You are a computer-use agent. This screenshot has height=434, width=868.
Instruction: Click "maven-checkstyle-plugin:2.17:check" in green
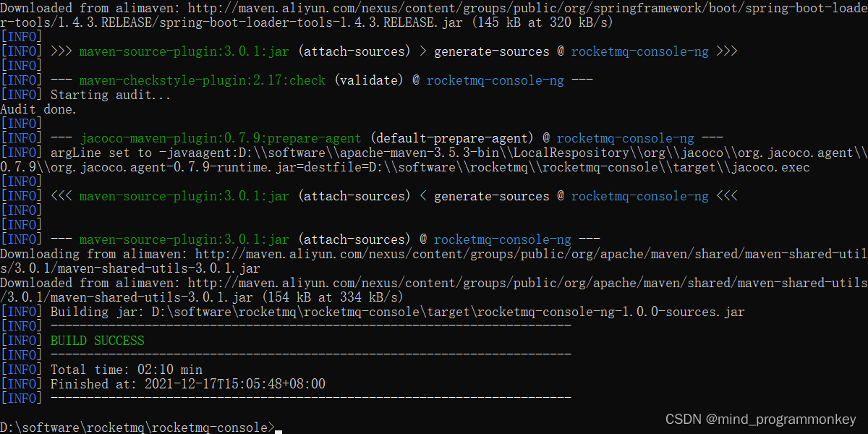203,80
